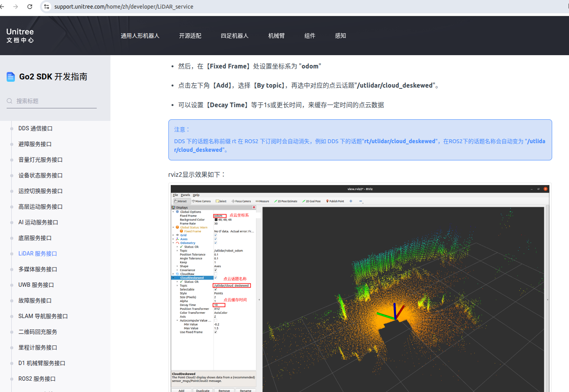This screenshot has height=392, width=569.
Task: Go to UWB 服务接口 page
Action: tap(36, 285)
